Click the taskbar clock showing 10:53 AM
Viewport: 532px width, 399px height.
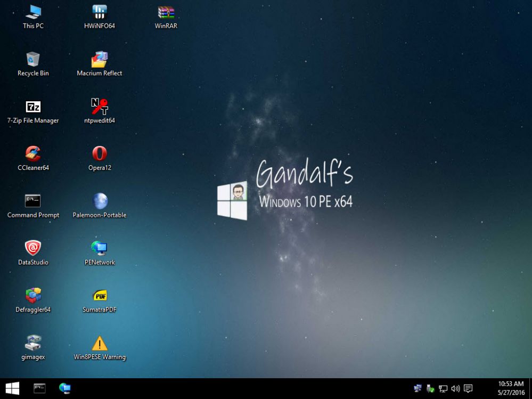tap(511, 388)
